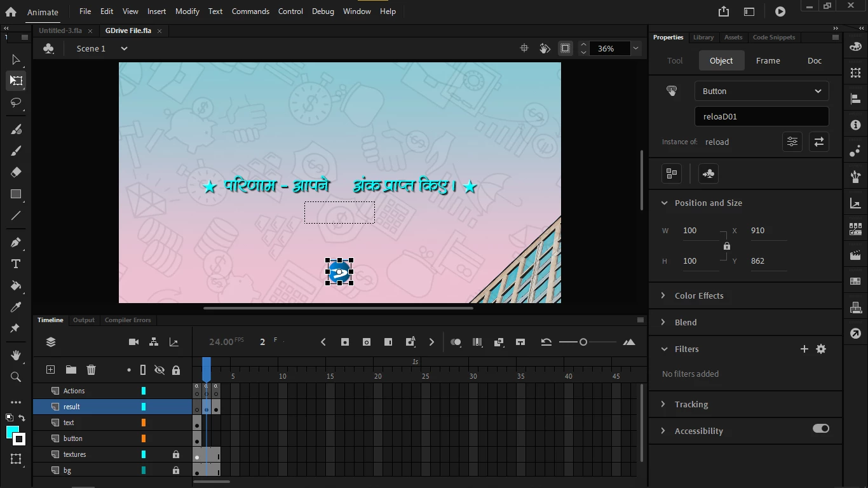
Task: Toggle lock on bg layer
Action: [x=176, y=470]
